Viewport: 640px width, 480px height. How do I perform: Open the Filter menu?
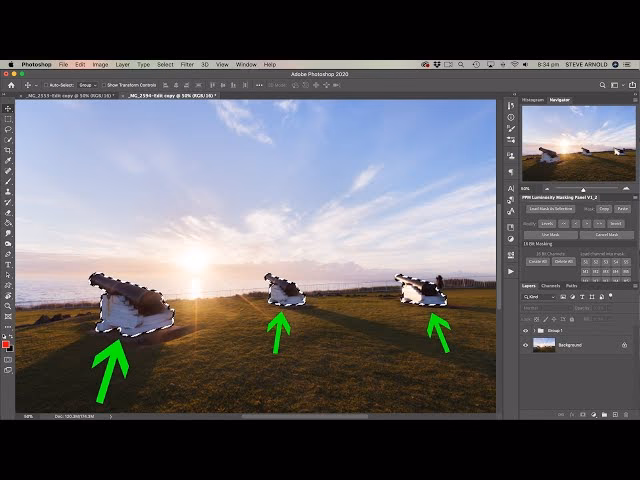[x=187, y=64]
